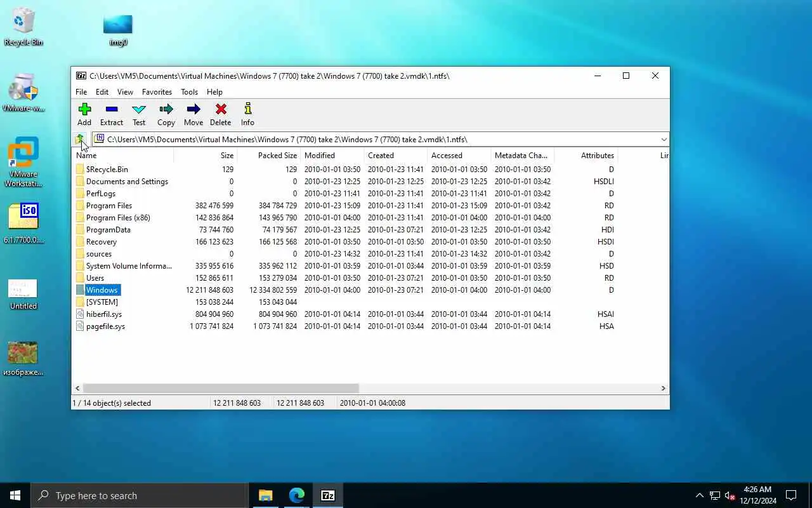Click the Move toolbar icon
The image size is (812, 508).
click(193, 115)
